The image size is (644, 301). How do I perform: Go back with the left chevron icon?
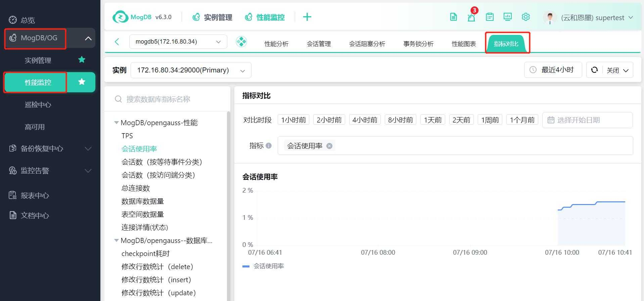(117, 42)
